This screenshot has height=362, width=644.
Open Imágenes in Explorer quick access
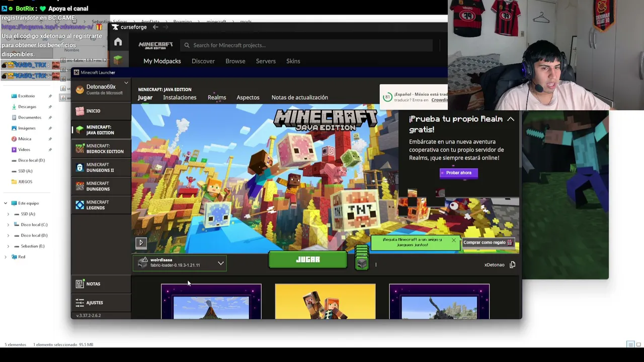tap(27, 128)
